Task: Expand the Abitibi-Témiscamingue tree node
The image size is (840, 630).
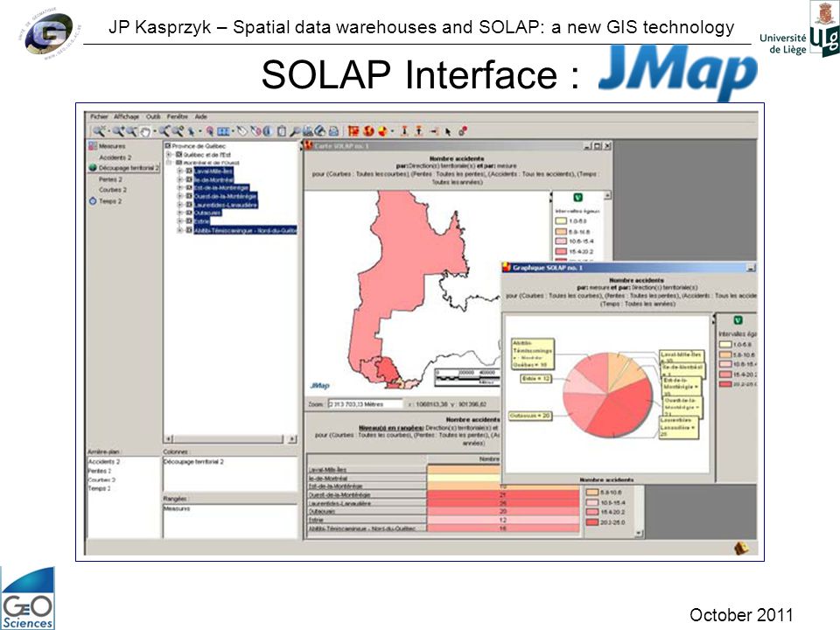Action: 180,230
